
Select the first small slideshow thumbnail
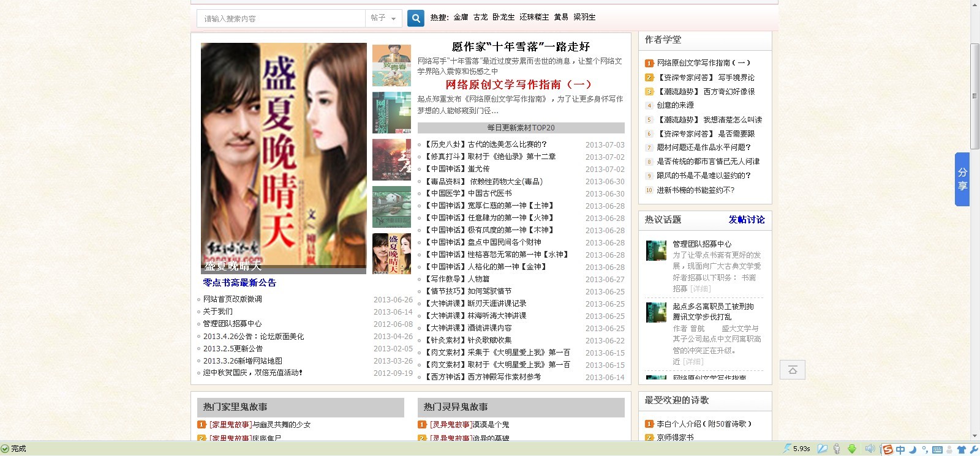coord(391,65)
